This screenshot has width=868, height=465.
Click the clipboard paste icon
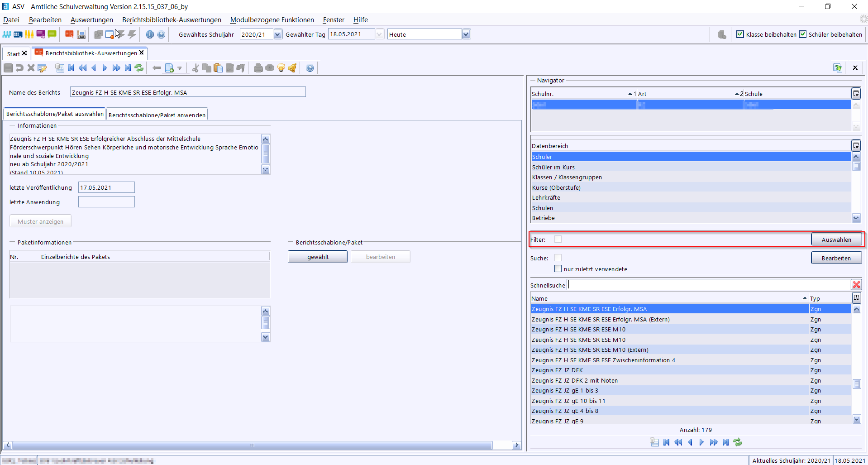point(218,68)
